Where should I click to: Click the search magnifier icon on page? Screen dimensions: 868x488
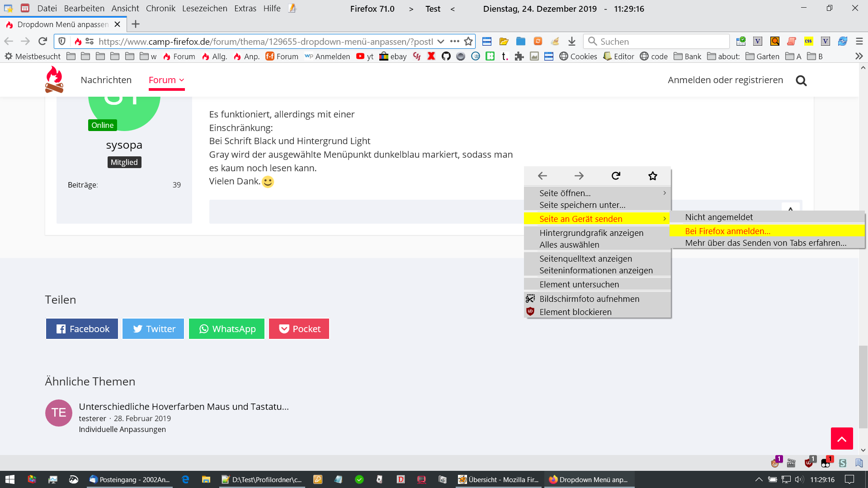(x=801, y=80)
